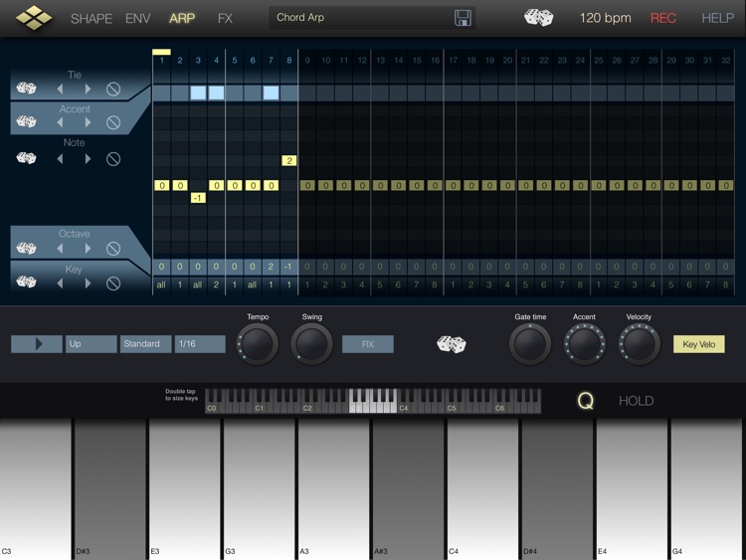Randomize patch with top bar dice

[x=538, y=18]
